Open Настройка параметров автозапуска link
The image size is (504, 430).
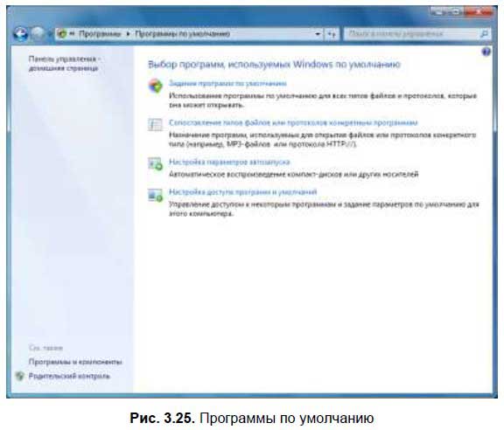click(229, 162)
